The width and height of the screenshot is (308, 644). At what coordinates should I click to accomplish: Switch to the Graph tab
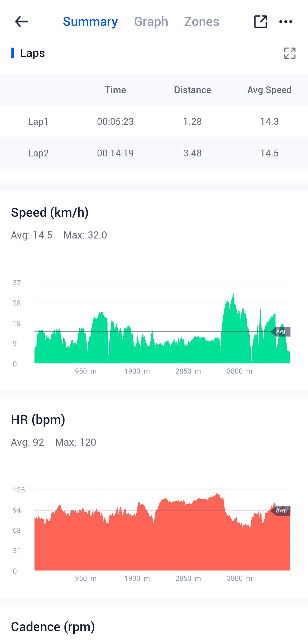tap(151, 22)
